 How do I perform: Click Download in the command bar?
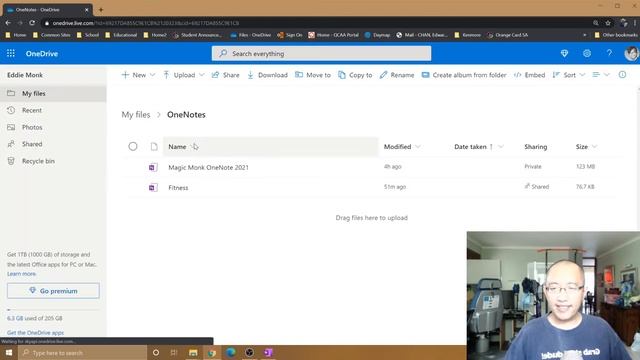[267, 75]
